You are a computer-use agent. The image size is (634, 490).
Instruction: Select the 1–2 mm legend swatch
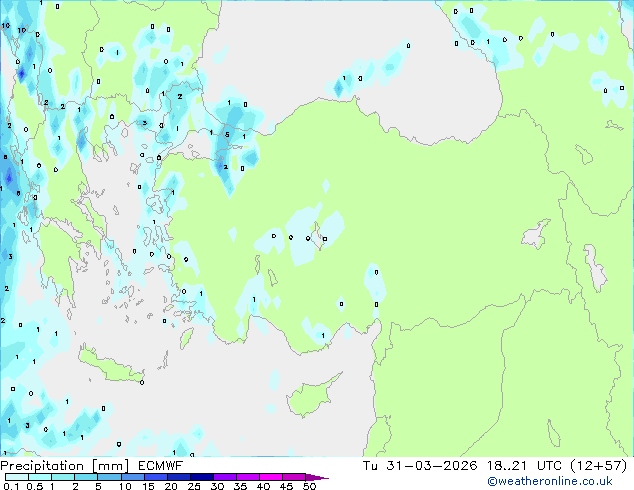tap(63, 477)
